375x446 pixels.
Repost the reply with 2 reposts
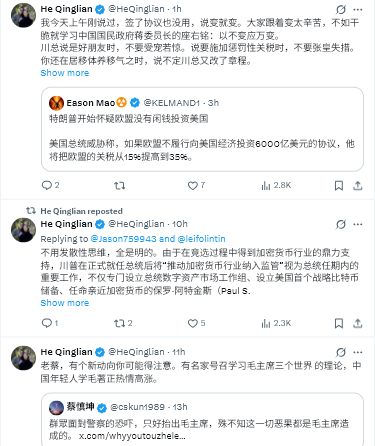123,323
